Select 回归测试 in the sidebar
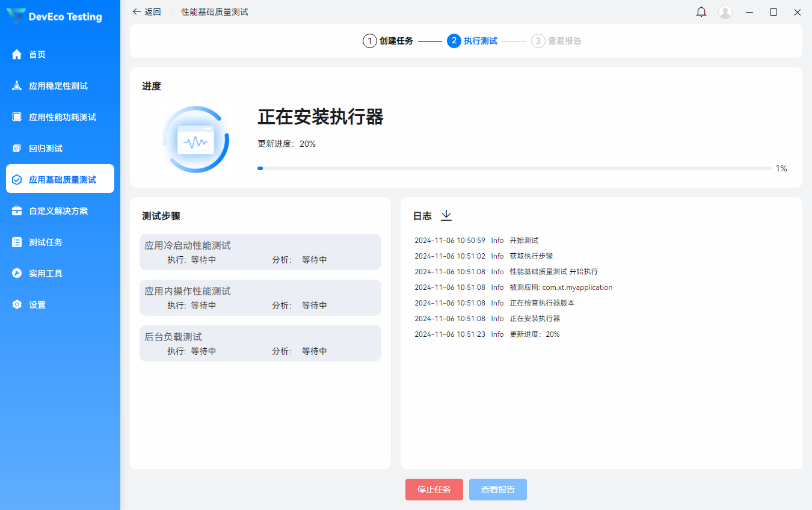The image size is (812, 510). tap(60, 149)
